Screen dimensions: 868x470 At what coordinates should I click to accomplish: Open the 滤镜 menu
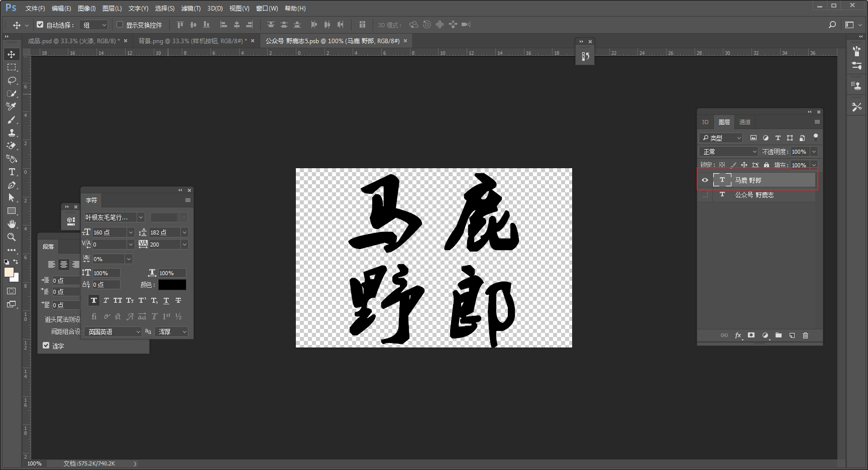190,8
